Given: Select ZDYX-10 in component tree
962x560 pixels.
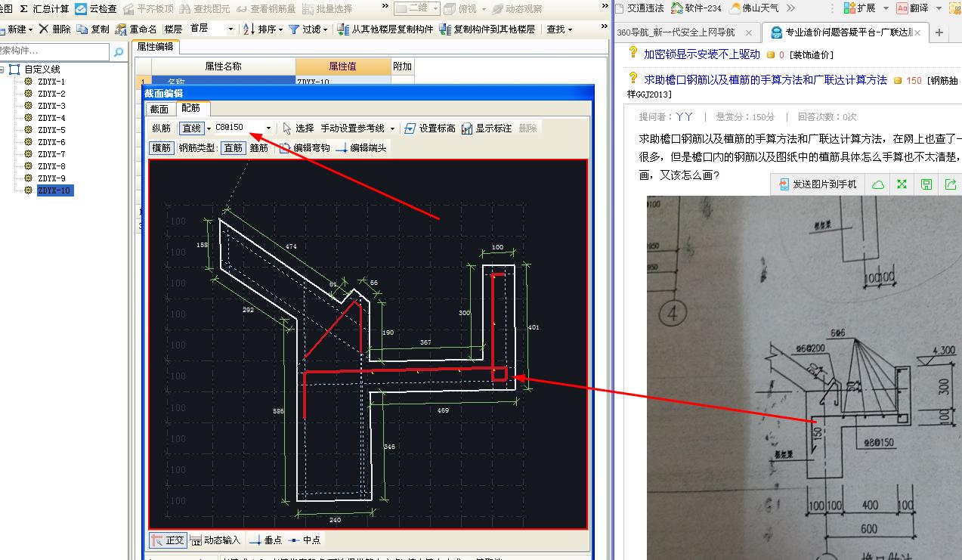Looking at the screenshot, I should [54, 190].
